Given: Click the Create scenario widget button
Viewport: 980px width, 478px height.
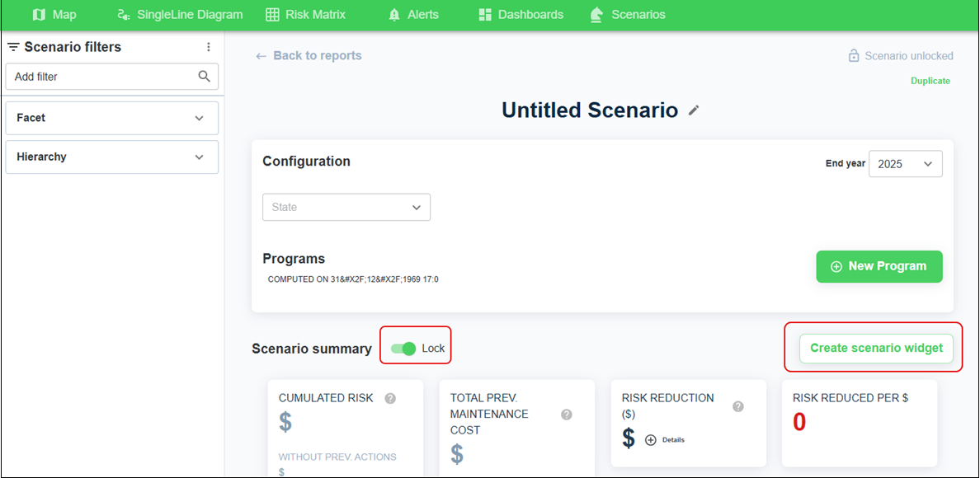Looking at the screenshot, I should [x=876, y=348].
